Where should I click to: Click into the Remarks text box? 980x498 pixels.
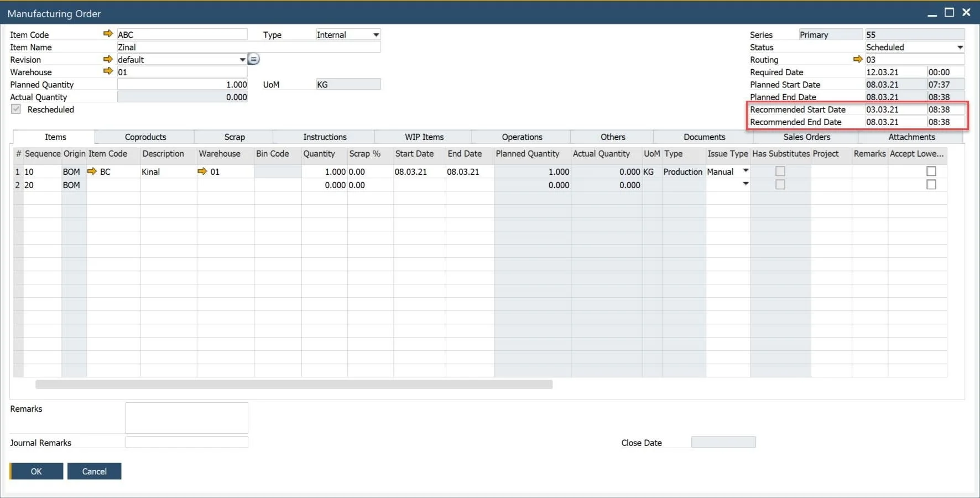tap(186, 418)
